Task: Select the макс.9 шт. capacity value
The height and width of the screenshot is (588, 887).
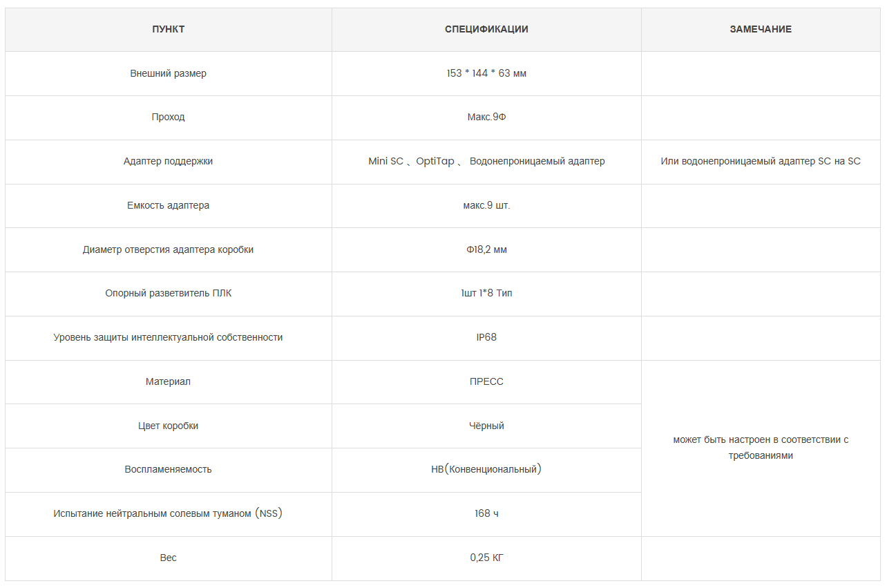Action: click(x=486, y=205)
